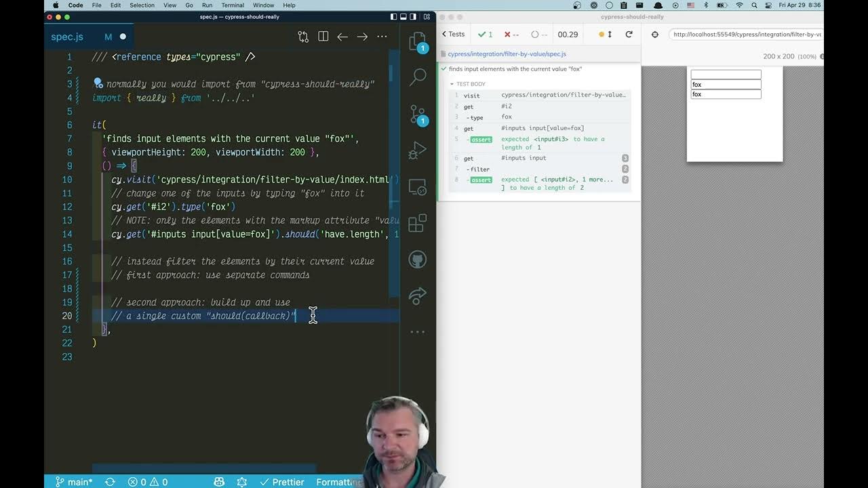The image size is (868, 488).
Task: Open the View menu
Action: pyautogui.click(x=170, y=5)
